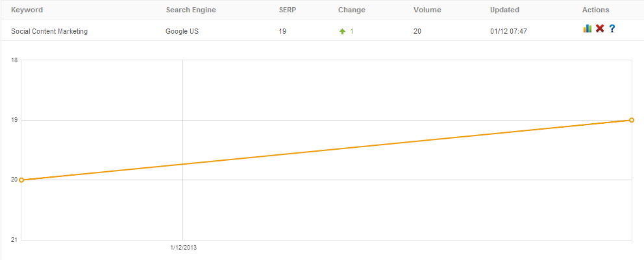Sort by Keyword column header
644x260 pixels.
pyautogui.click(x=27, y=10)
